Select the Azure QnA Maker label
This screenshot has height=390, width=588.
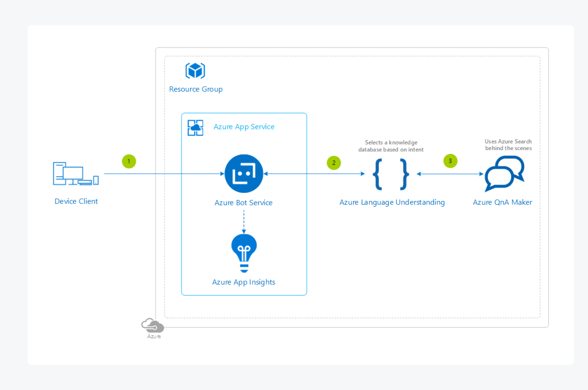[502, 202]
